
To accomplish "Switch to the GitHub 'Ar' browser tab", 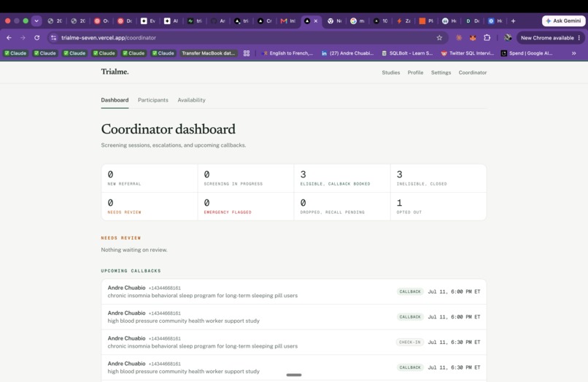I will 218,21.
